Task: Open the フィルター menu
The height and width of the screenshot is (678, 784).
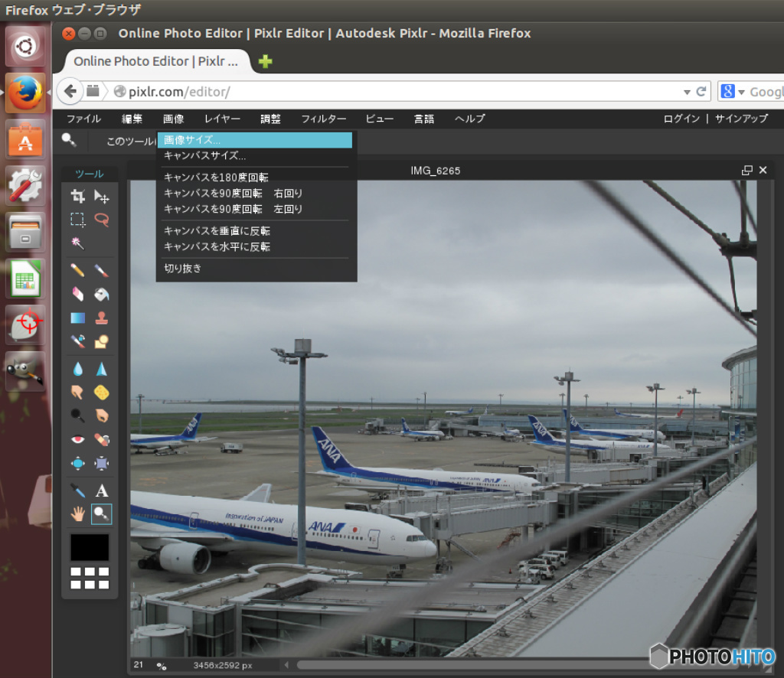Action: coord(324,119)
